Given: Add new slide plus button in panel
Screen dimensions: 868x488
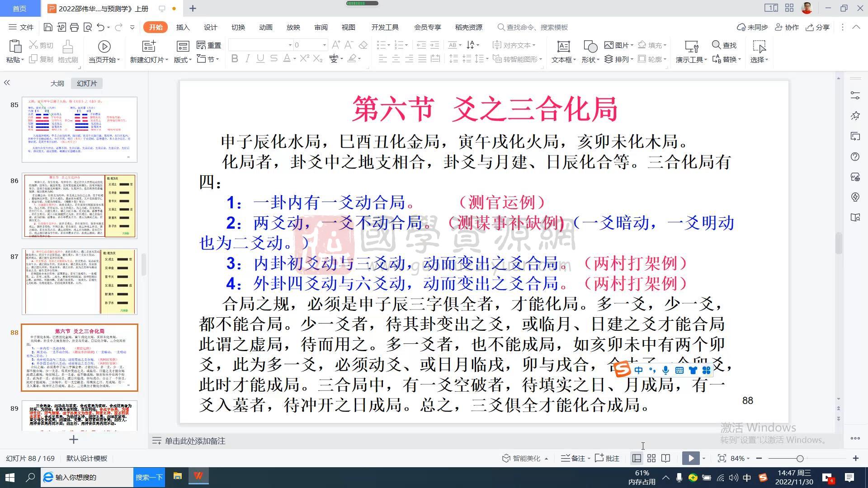Looking at the screenshot, I should pyautogui.click(x=74, y=439).
